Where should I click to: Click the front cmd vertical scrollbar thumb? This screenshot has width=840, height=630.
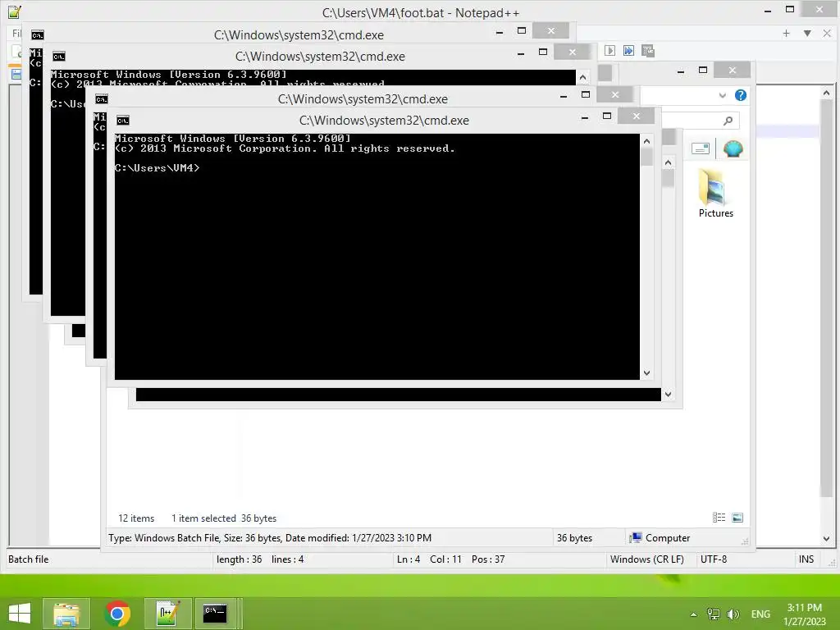pyautogui.click(x=646, y=157)
